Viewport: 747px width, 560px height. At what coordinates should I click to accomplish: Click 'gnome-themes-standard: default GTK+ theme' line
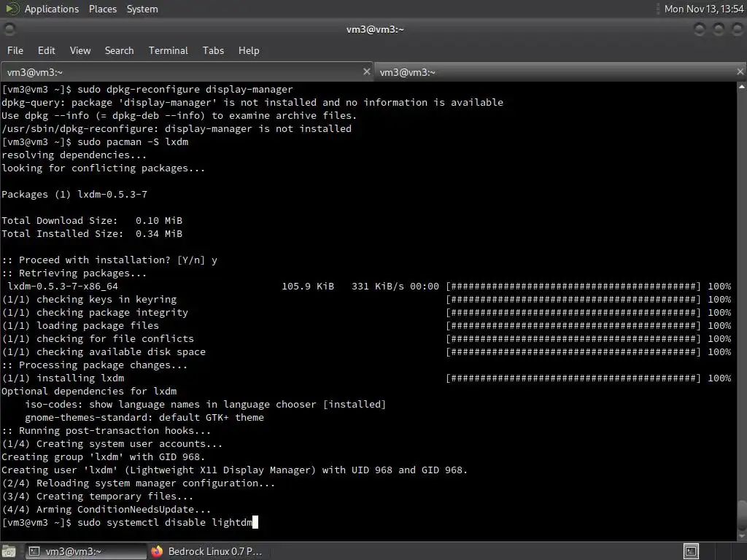144,418
